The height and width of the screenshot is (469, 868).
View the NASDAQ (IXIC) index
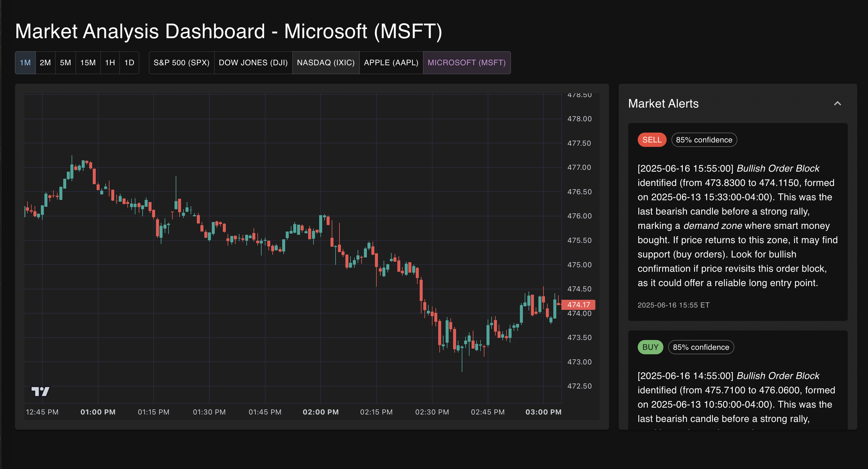(326, 63)
